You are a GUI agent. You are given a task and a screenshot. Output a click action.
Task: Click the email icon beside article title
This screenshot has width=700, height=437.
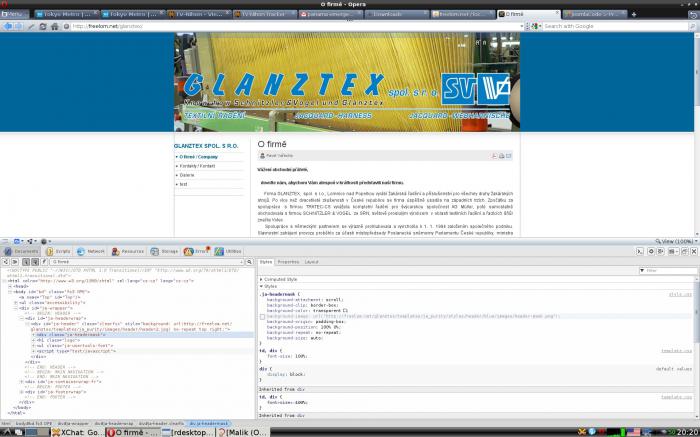508,156
